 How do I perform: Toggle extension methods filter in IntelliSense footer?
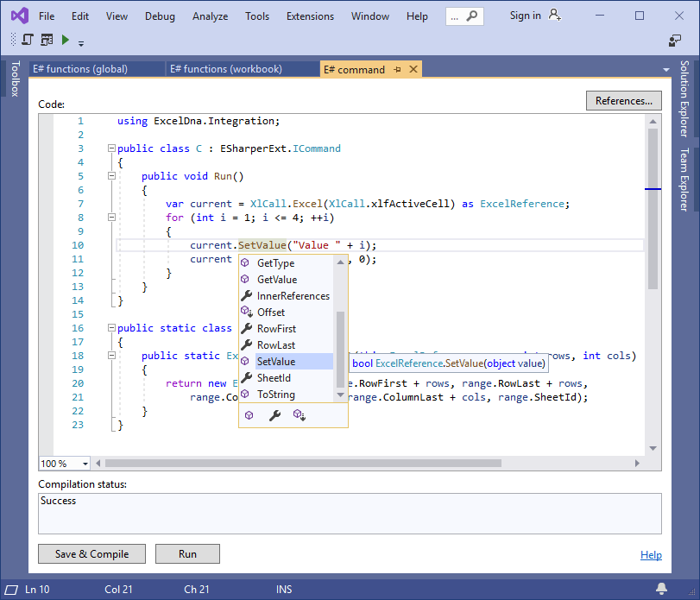click(299, 415)
